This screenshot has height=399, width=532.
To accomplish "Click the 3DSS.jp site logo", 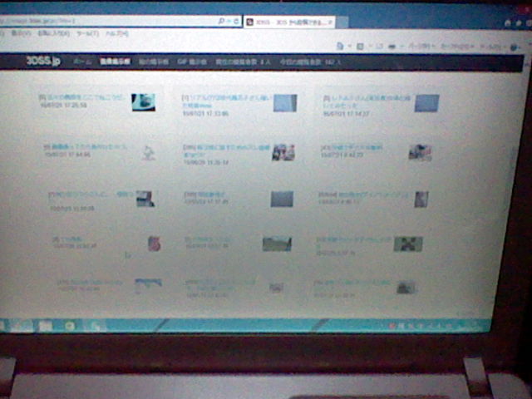I will 43,62.
